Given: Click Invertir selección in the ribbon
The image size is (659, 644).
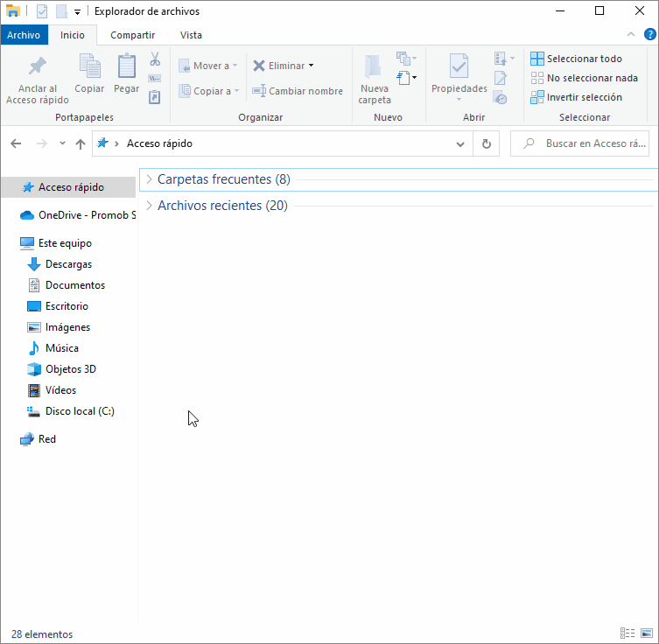Looking at the screenshot, I should point(584,97).
